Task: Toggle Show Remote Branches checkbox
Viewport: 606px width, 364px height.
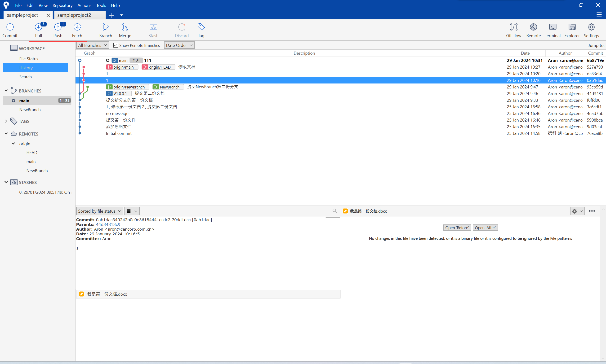Action: tap(116, 45)
